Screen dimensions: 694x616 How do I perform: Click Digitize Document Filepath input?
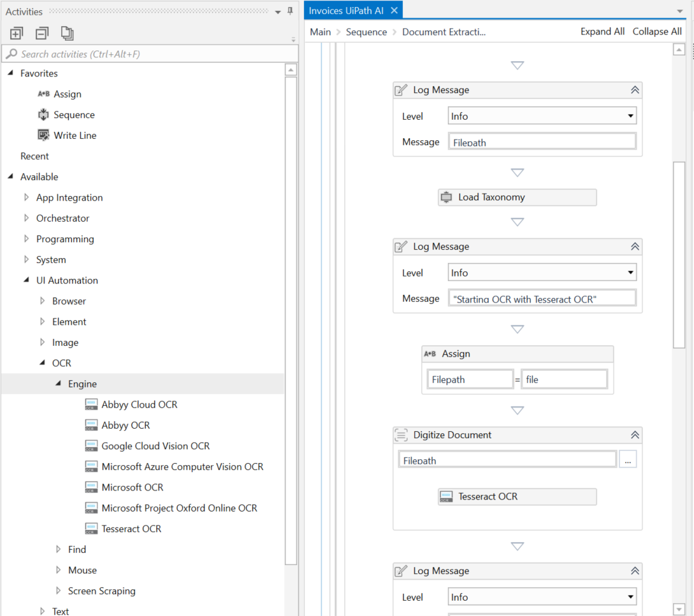pos(507,459)
